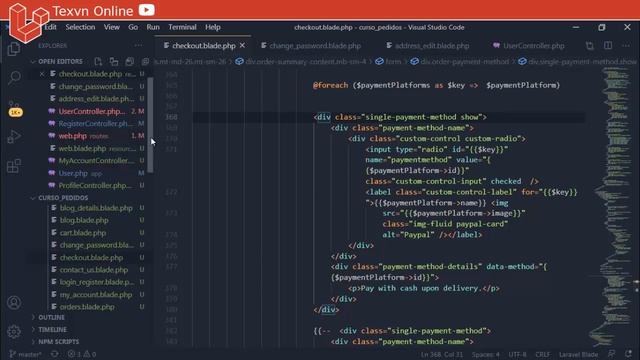Viewport: 640px width, 360px height.
Task: Open Source Control view with 1K+ badge
Action: point(15,108)
